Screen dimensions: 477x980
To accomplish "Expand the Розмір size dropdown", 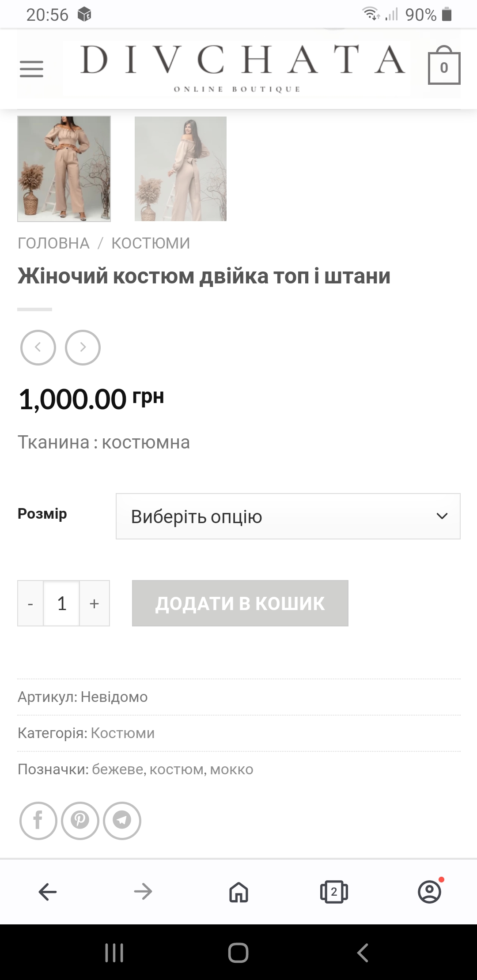I will [x=288, y=516].
